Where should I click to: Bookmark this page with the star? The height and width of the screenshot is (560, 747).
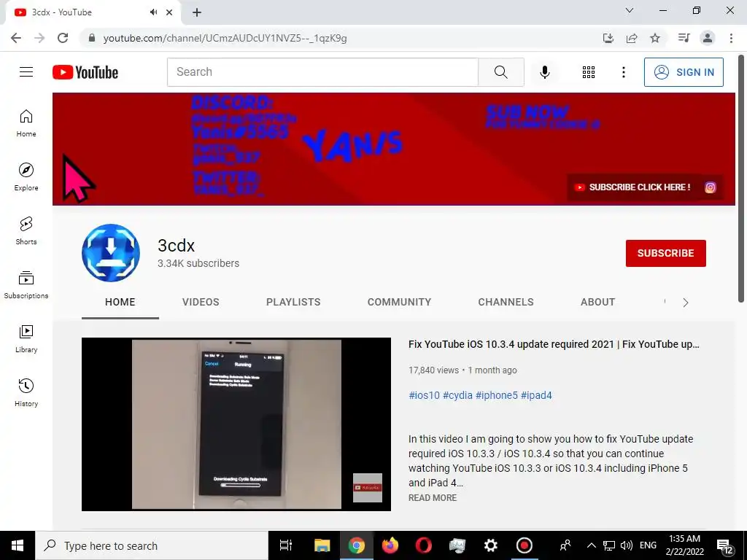coord(655,38)
